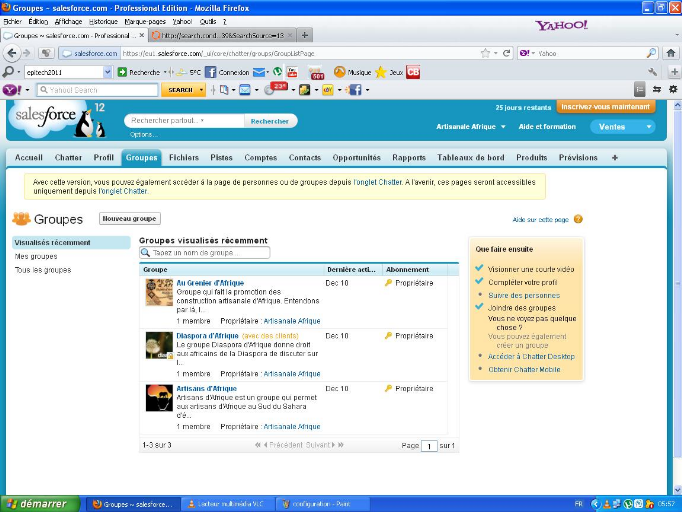682x512 pixels.
Task: Click the Artisans d'Afrique group thumbnail
Action: pos(159,398)
